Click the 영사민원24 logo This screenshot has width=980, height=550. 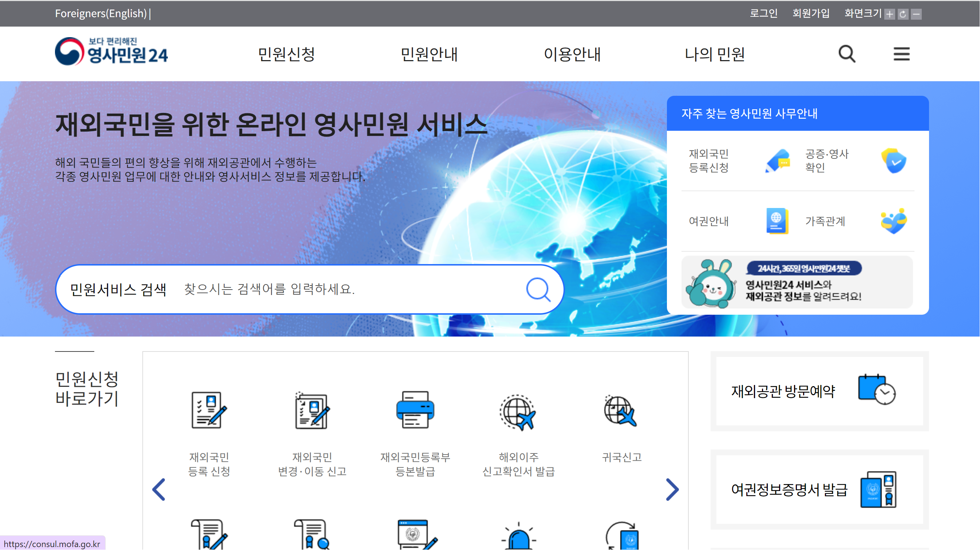point(111,51)
